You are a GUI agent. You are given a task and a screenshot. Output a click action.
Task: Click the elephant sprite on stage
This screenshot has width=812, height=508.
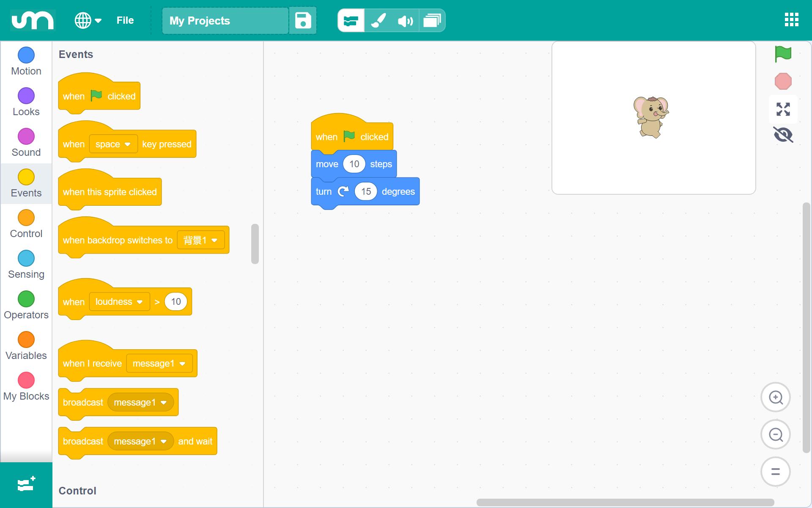tap(651, 117)
